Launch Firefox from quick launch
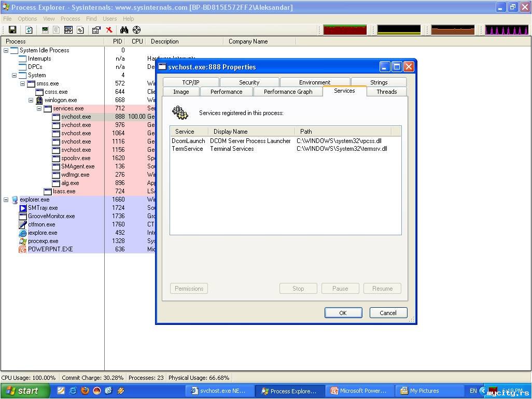The height and width of the screenshot is (399, 532). (x=85, y=391)
